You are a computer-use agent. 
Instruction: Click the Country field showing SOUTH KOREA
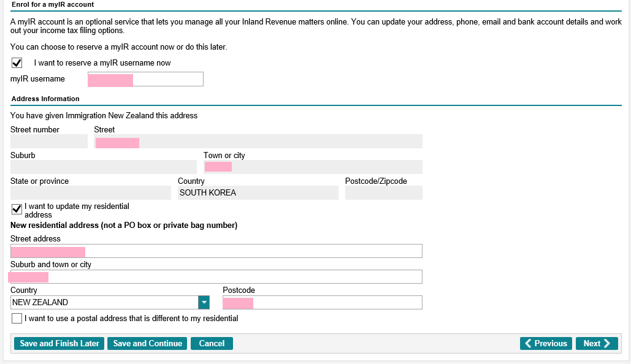(x=258, y=193)
